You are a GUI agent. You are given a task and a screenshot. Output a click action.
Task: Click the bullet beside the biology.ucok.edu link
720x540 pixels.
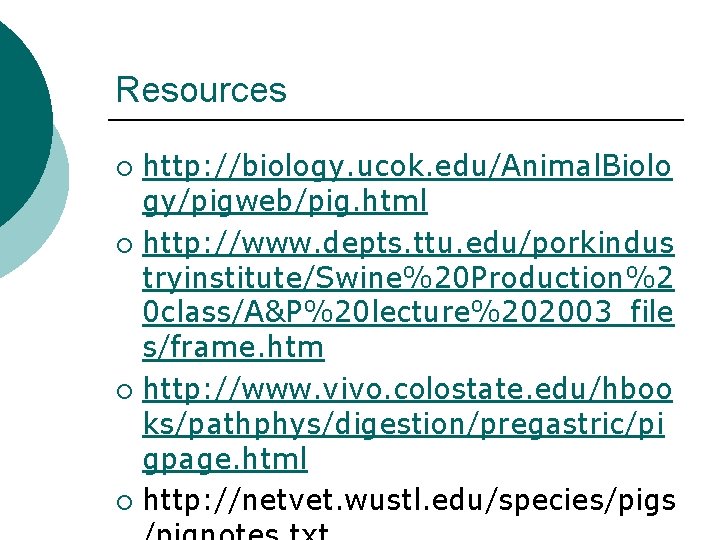click(124, 169)
